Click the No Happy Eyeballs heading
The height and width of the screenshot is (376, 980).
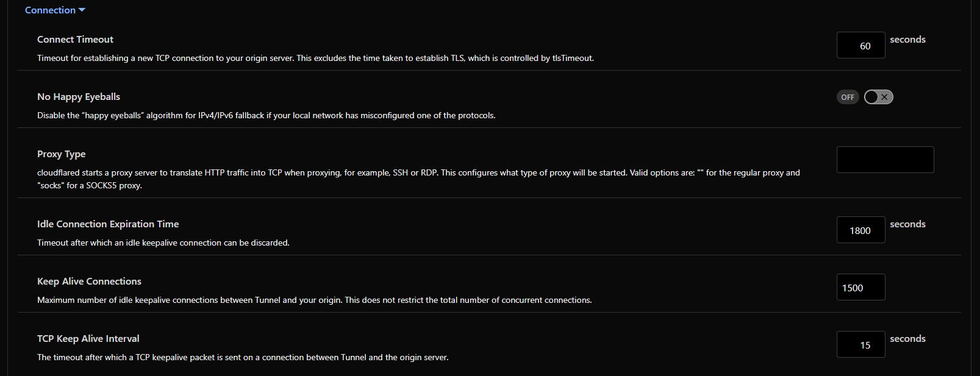click(79, 97)
